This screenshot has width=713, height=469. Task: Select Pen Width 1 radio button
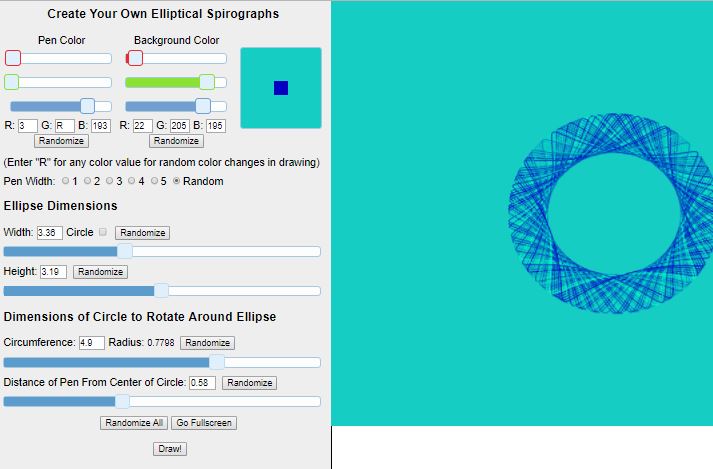pyautogui.click(x=66, y=181)
